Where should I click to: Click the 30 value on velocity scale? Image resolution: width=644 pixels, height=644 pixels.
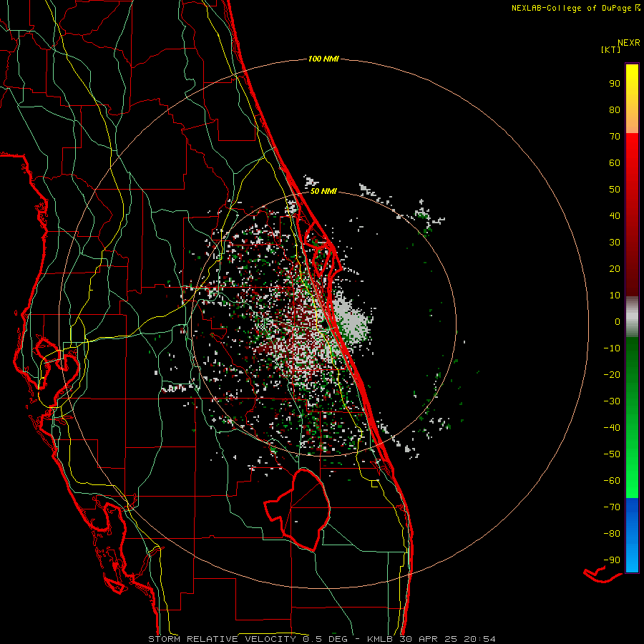coord(615,243)
